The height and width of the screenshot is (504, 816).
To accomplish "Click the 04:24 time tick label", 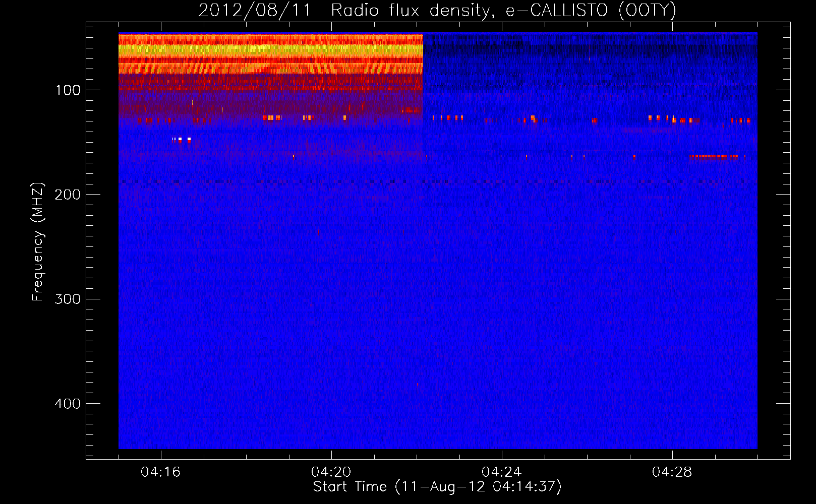I will pos(501,472).
